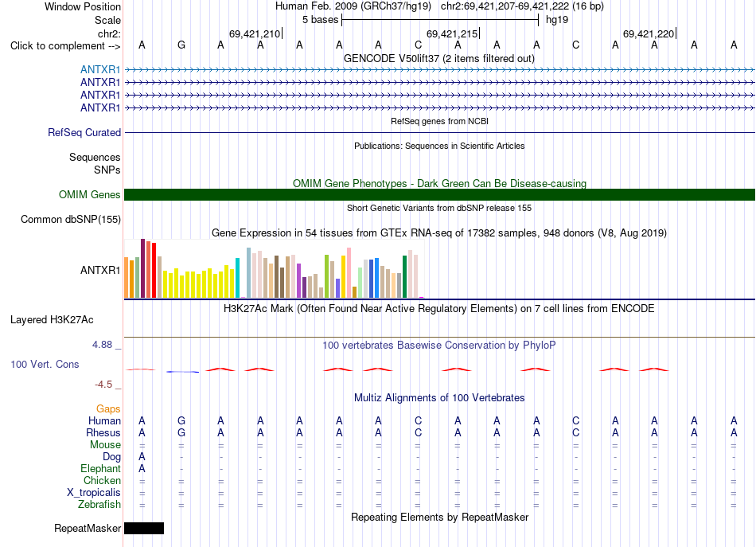This screenshot has width=756, height=547.
Task: Click the A base in Elephant row
Action: [142, 469]
